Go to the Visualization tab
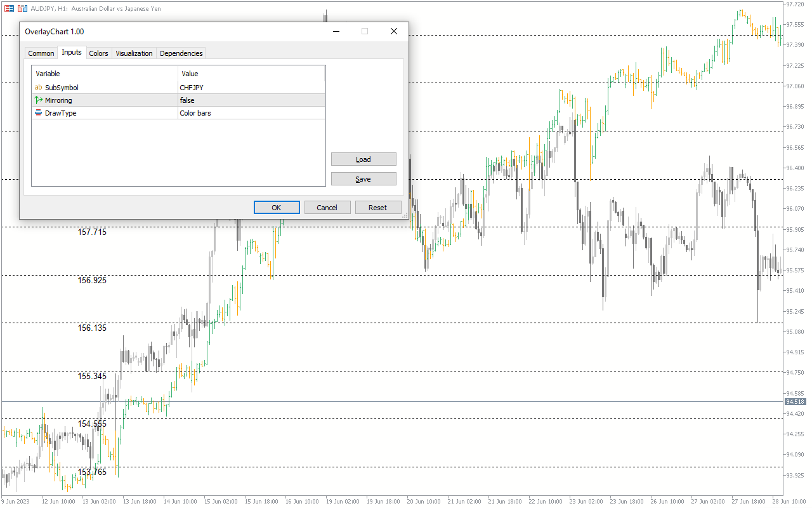 click(134, 53)
